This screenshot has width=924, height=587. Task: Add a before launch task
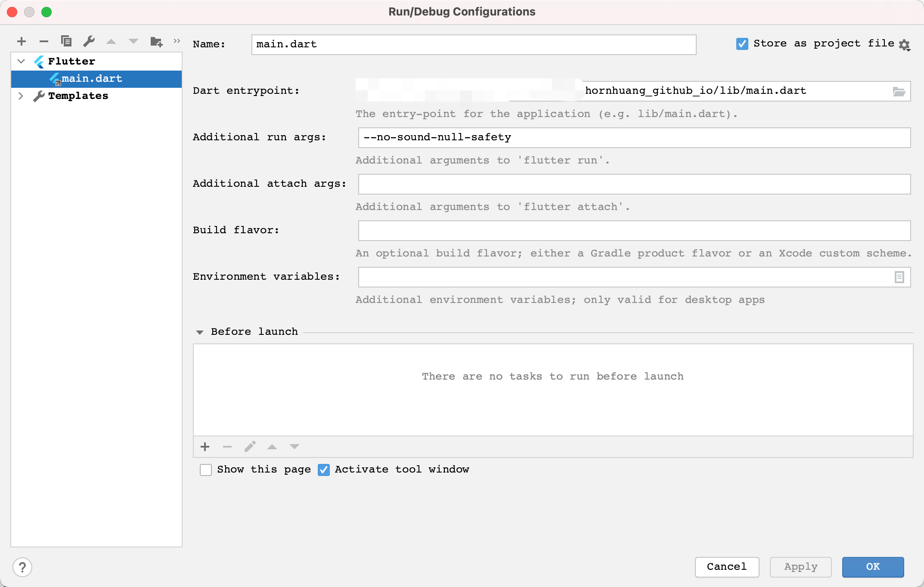[x=205, y=447]
